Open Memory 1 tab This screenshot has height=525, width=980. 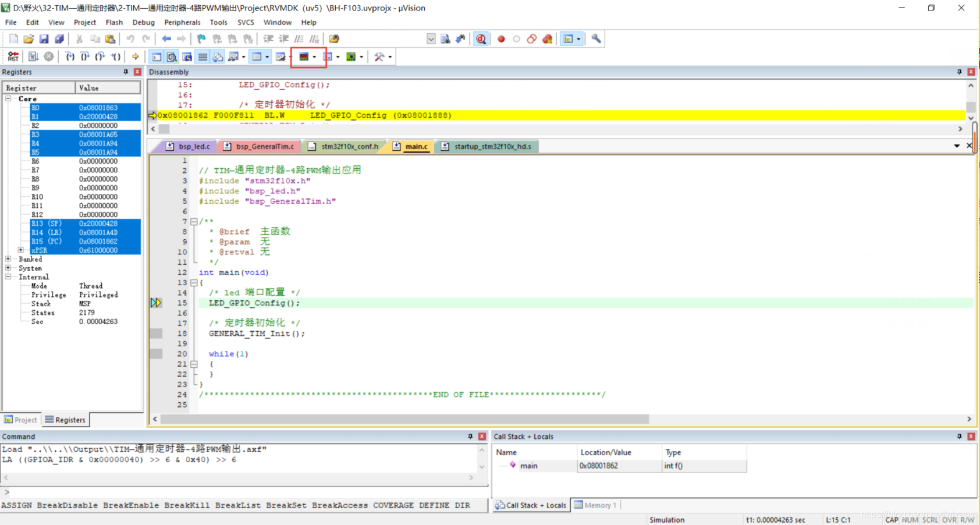(595, 505)
